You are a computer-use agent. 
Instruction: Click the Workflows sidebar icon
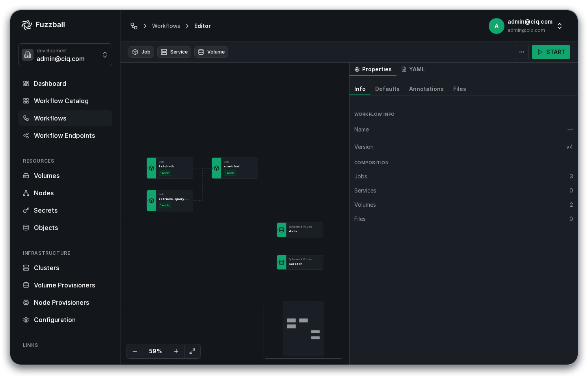click(26, 118)
